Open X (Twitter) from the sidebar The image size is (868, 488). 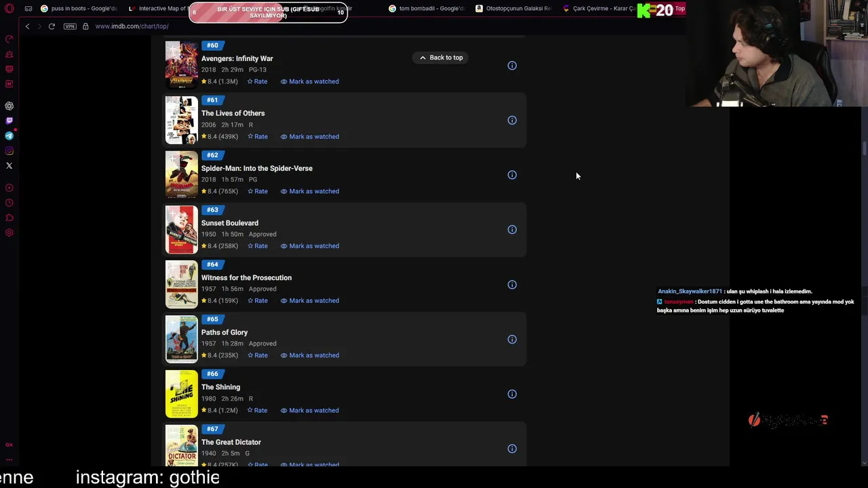pos(9,166)
